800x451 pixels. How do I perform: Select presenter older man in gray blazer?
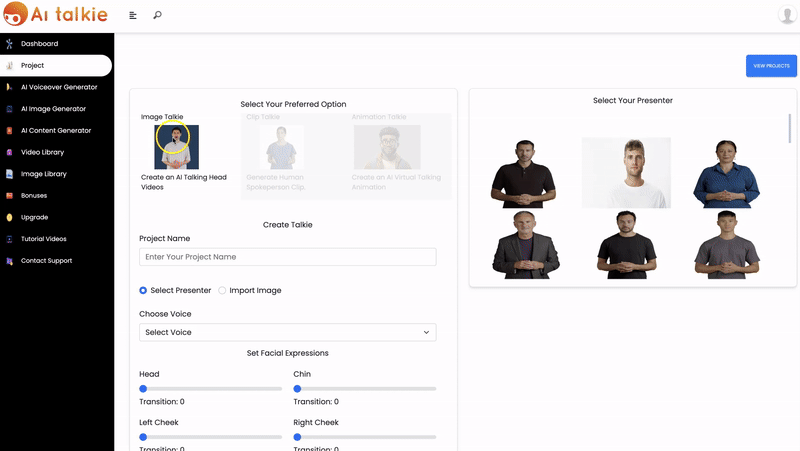pos(526,245)
